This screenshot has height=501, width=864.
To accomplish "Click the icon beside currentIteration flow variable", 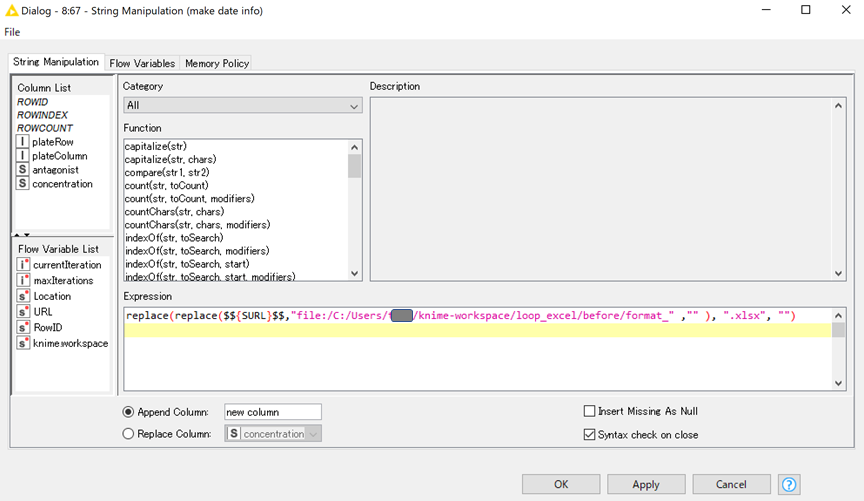I will 23,265.
